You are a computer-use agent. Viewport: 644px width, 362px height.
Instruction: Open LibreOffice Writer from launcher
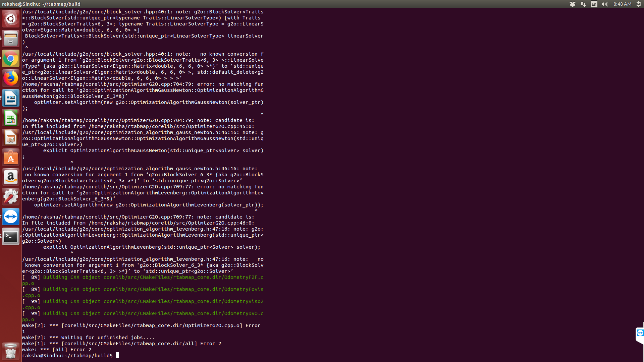pos(11,98)
